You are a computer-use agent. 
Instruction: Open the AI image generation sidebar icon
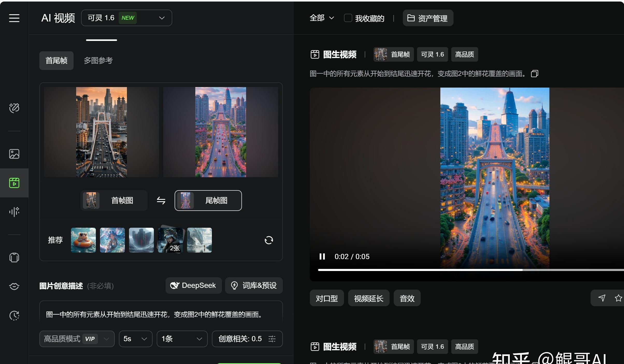pyautogui.click(x=14, y=154)
